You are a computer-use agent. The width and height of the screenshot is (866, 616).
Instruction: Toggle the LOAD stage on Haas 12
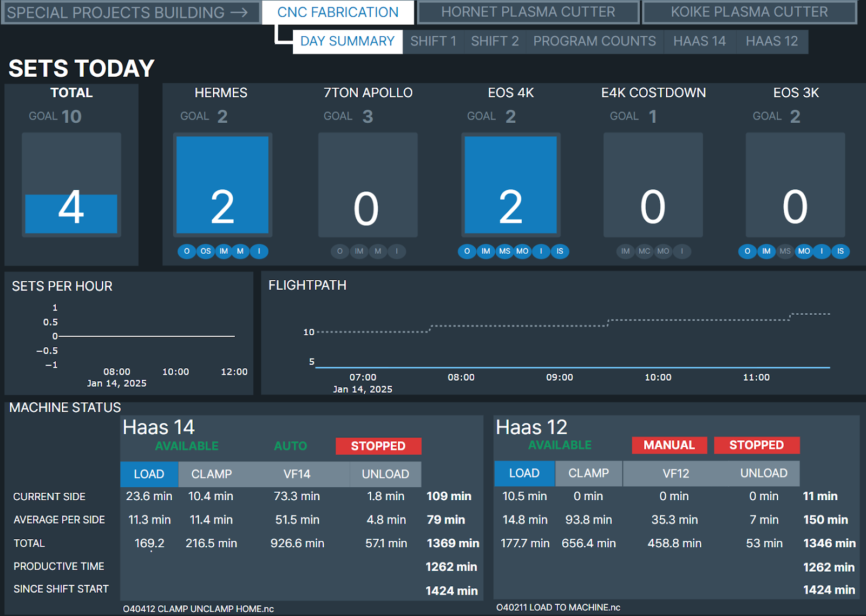point(524,473)
